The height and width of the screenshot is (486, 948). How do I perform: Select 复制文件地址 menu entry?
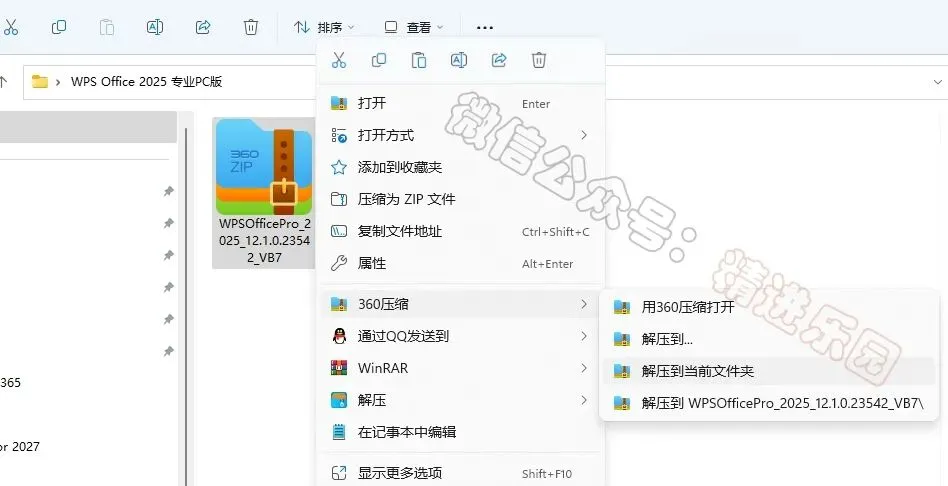(x=461, y=231)
